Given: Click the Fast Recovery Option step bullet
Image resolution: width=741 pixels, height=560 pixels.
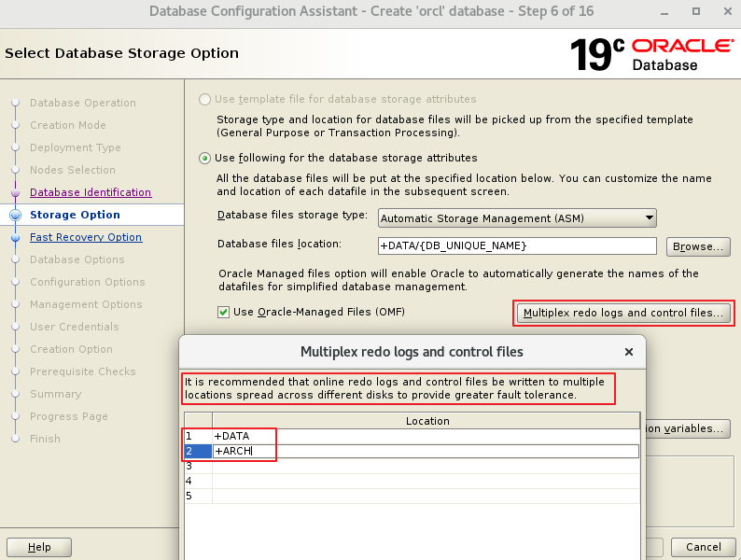Looking at the screenshot, I should [14, 237].
